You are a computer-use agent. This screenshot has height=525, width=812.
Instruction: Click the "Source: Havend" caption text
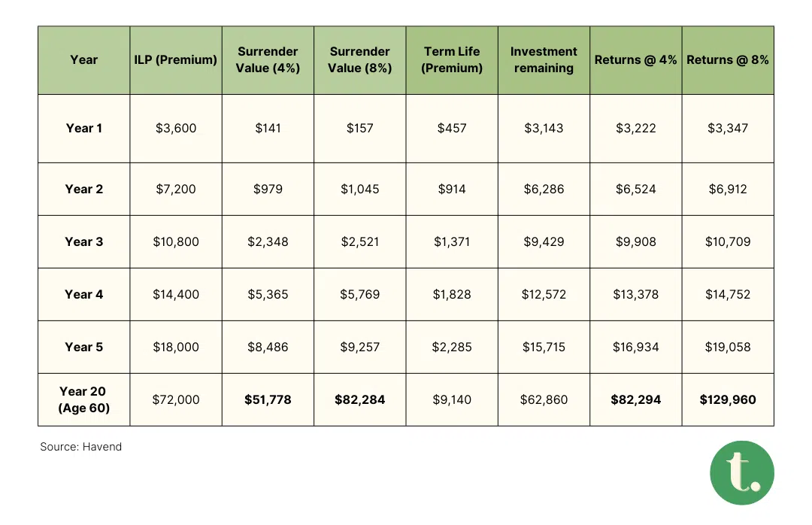coord(81,447)
